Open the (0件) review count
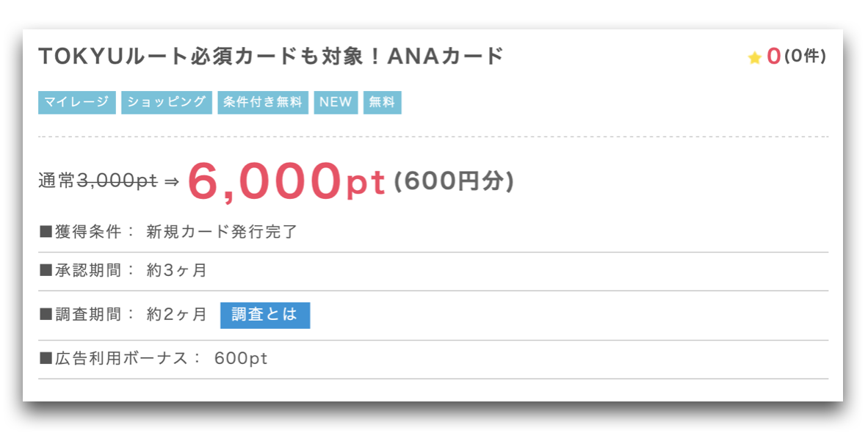Image resolution: width=868 pixels, height=433 pixels. [805, 57]
